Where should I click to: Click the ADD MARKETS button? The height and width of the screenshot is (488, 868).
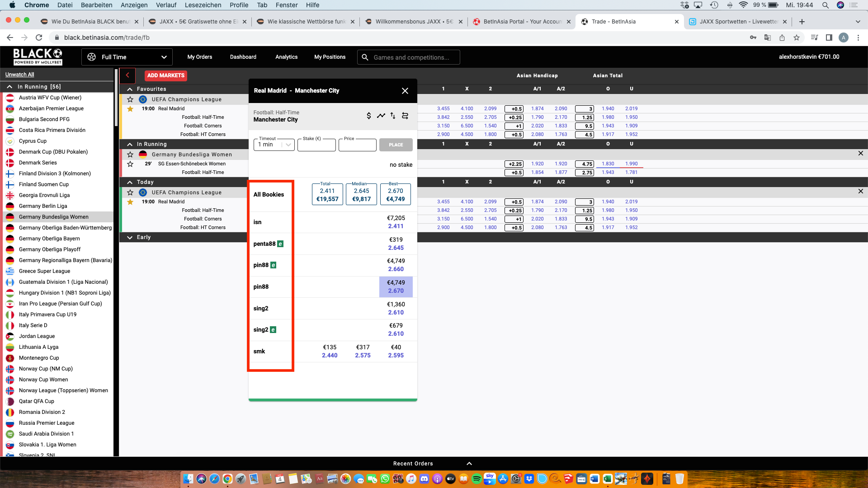tap(166, 75)
